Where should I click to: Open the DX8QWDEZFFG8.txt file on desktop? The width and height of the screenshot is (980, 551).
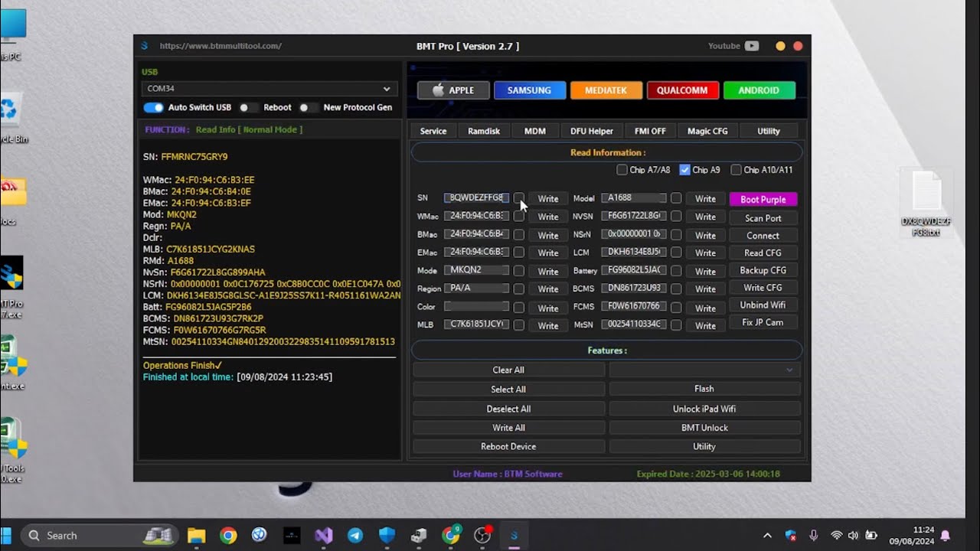pos(926,204)
